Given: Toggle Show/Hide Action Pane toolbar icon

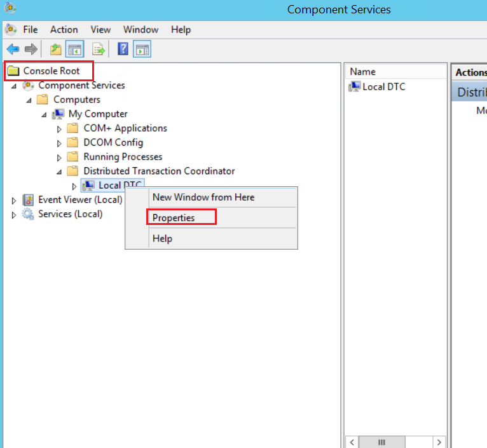Looking at the screenshot, I should point(142,49).
